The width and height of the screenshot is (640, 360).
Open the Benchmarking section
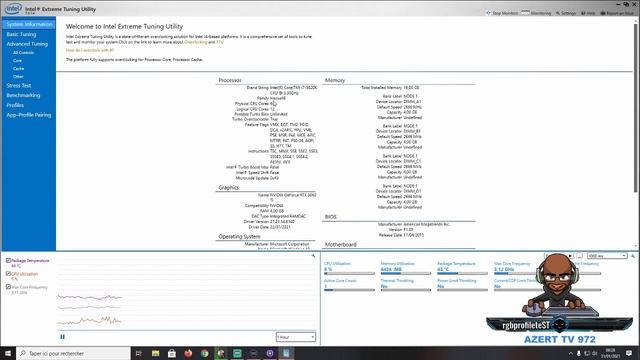(x=23, y=95)
